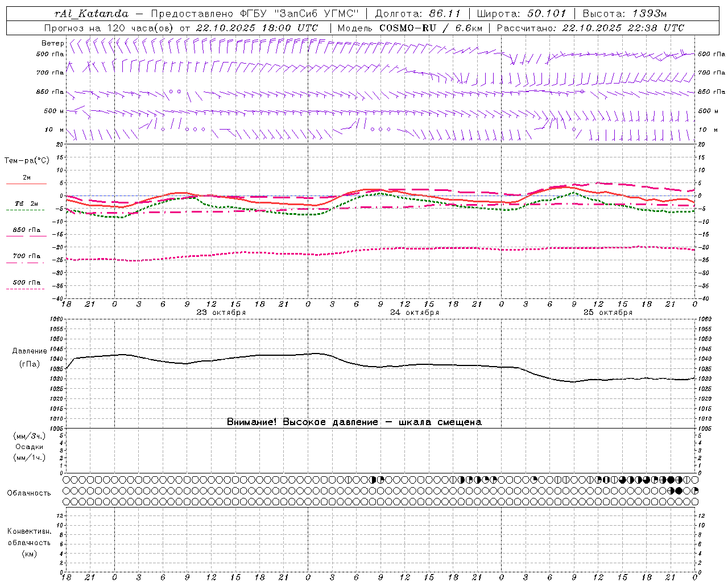
Task: Click the (гПа) unit label under Давление
Action: [29, 364]
